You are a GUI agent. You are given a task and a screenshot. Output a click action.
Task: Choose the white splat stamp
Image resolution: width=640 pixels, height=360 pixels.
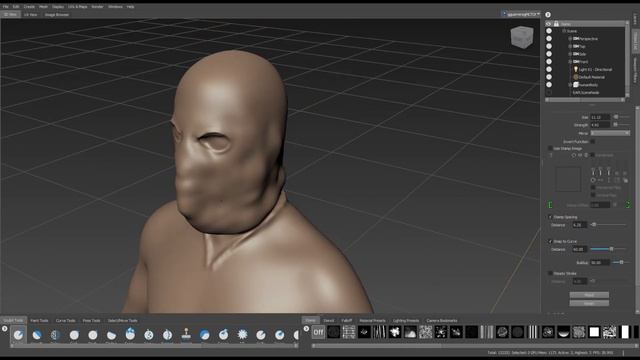[x=395, y=332]
